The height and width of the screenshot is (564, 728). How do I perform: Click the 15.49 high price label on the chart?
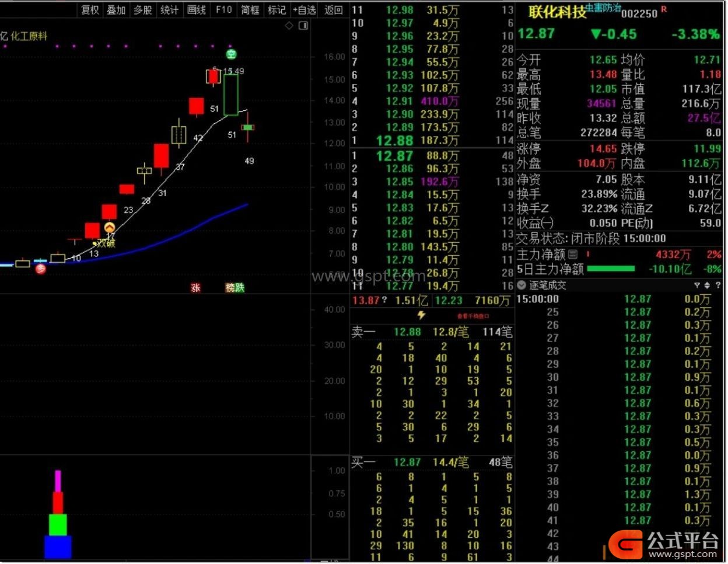pyautogui.click(x=234, y=71)
